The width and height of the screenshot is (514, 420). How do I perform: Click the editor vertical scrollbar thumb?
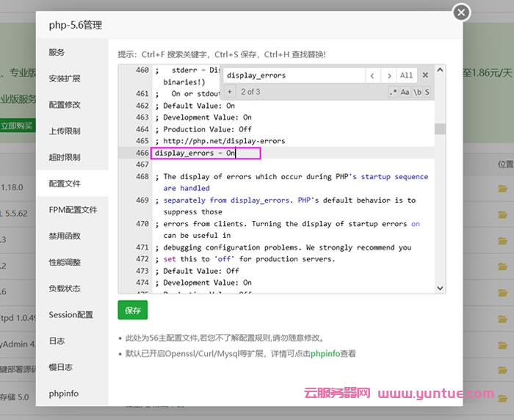click(x=440, y=128)
